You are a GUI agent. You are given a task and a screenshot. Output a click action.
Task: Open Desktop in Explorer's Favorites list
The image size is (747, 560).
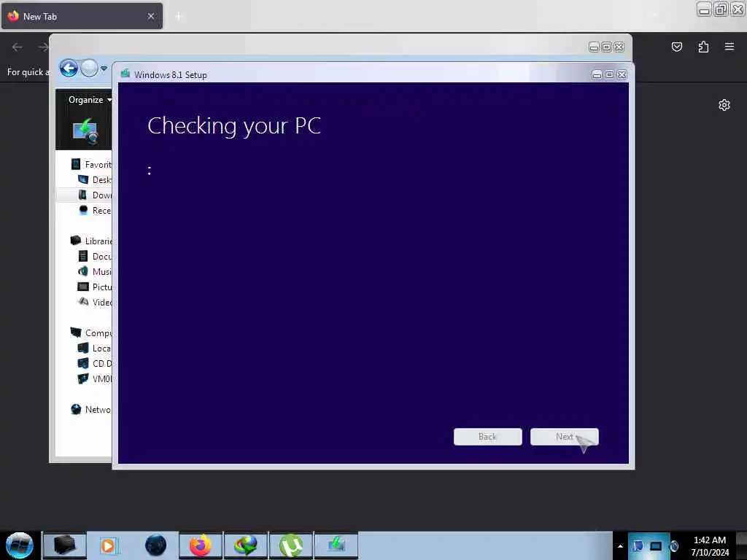[101, 179]
